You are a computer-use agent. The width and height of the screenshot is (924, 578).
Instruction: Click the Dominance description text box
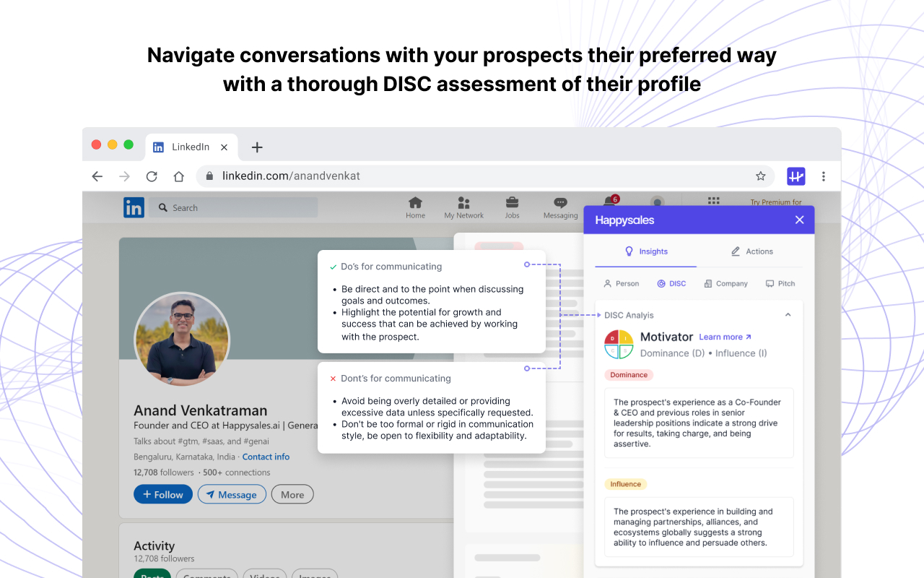point(699,423)
